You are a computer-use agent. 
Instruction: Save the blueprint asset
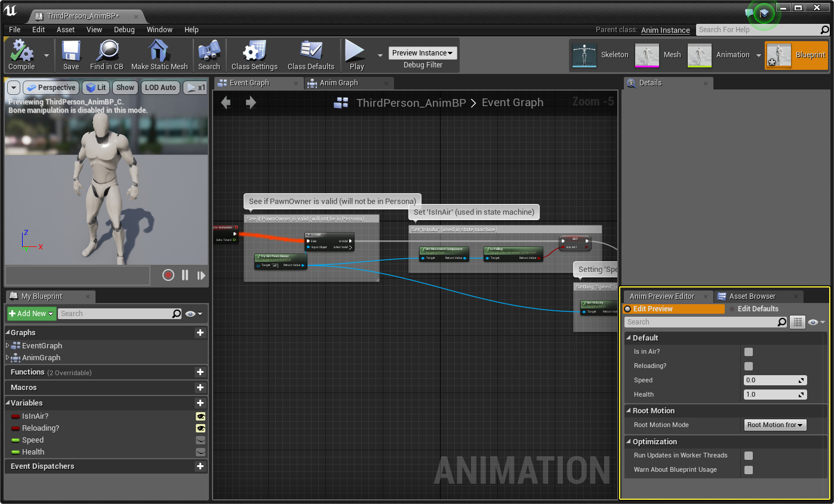click(70, 55)
